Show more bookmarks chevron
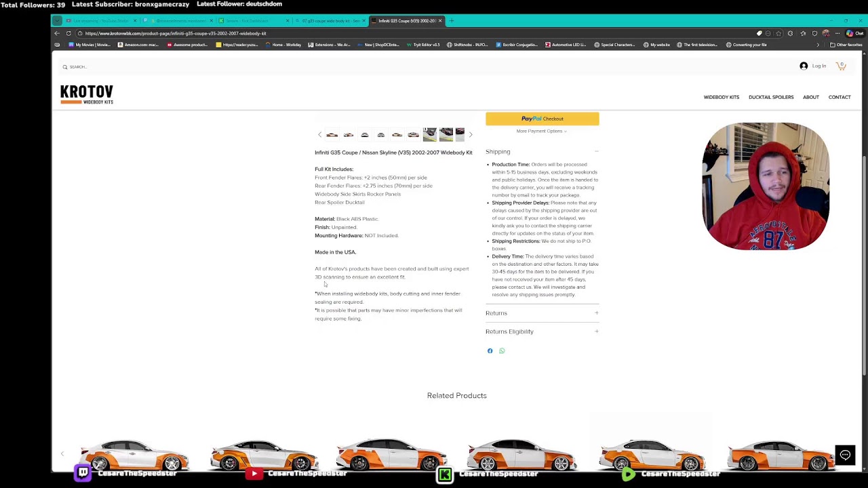 tap(818, 45)
